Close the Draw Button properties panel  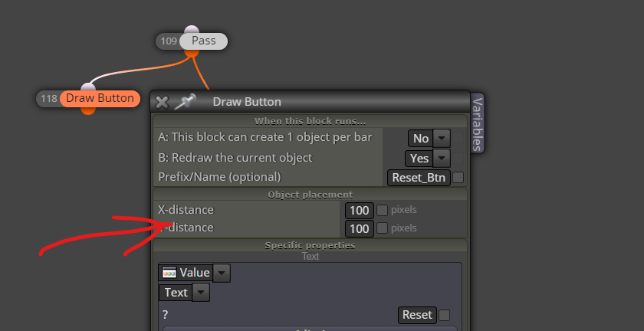(162, 102)
